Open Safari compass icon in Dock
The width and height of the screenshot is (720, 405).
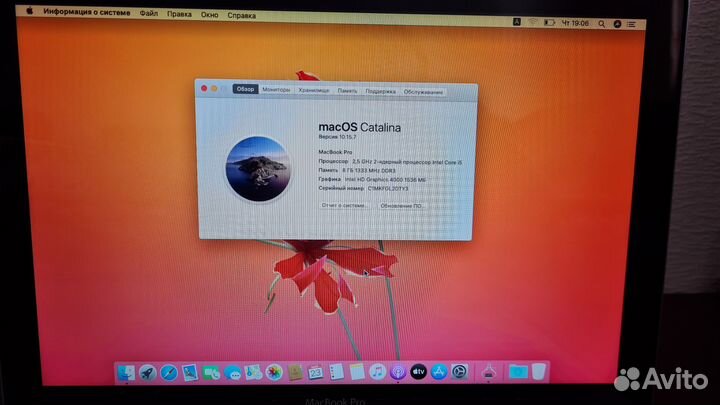coord(169,373)
